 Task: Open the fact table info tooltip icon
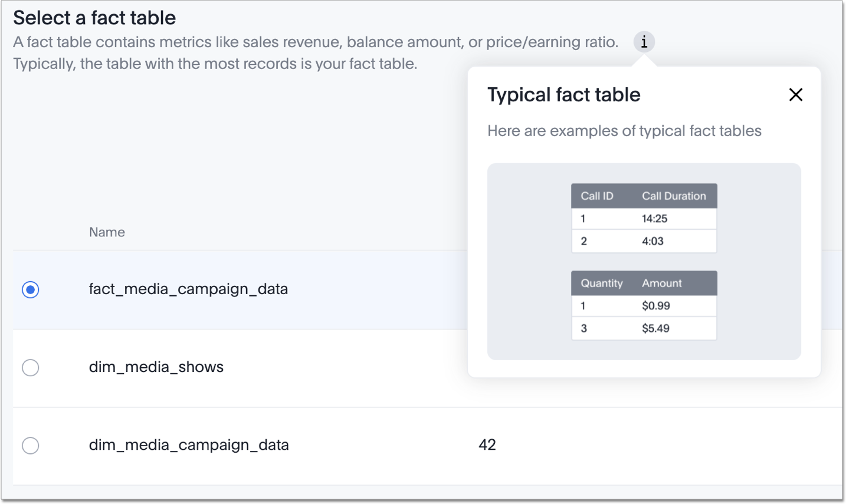[644, 42]
